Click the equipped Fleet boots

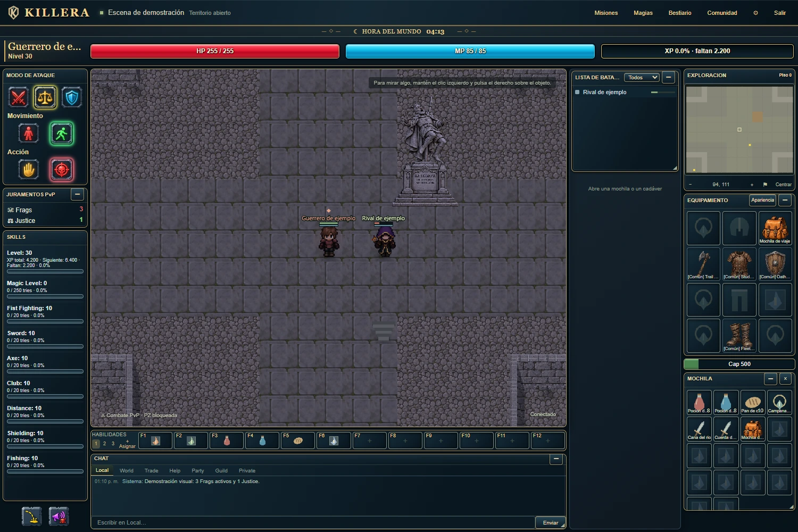739,336
